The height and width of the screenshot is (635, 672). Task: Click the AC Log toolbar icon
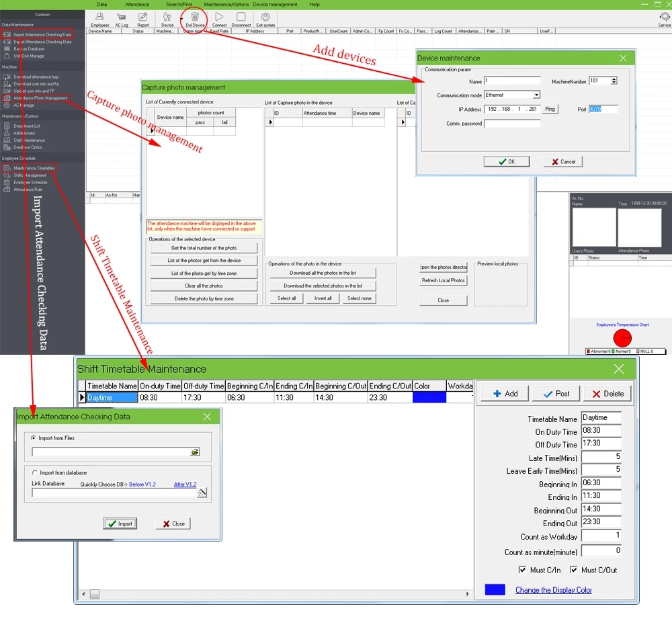[x=122, y=17]
